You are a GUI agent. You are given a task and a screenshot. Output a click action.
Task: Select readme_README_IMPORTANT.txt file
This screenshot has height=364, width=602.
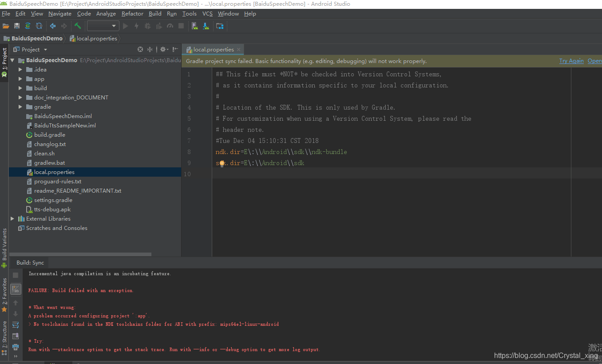pos(78,190)
